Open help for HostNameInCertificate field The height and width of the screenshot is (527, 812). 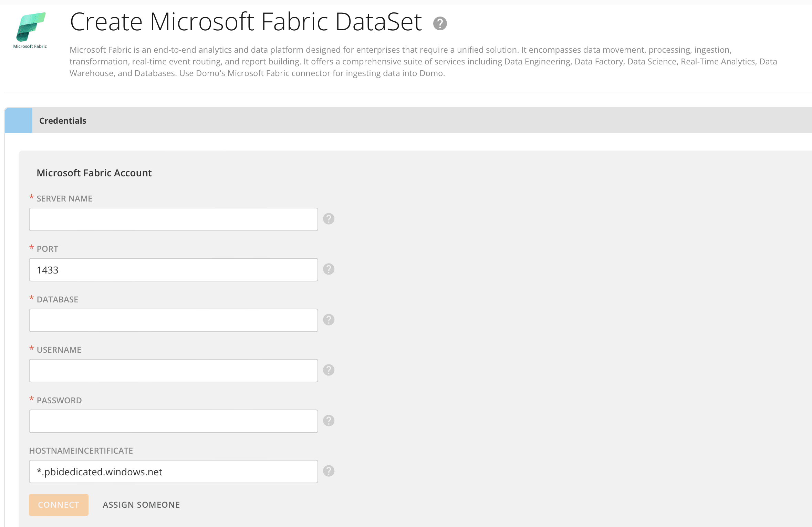coord(329,471)
